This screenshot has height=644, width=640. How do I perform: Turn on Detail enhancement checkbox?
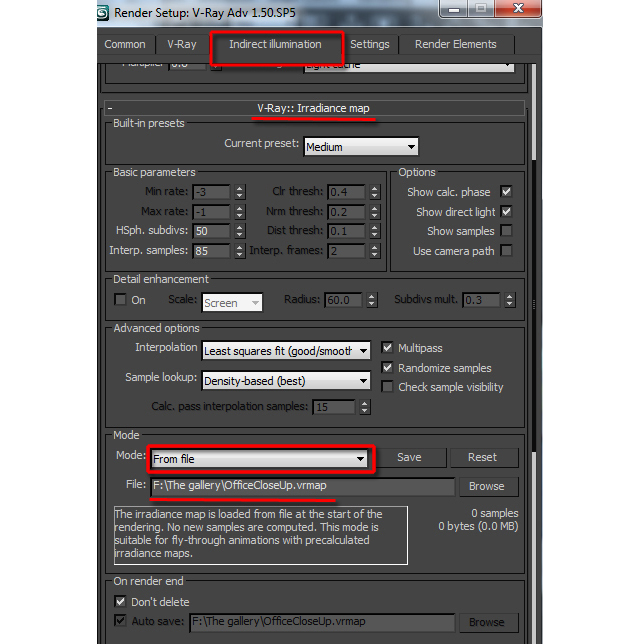(120, 299)
